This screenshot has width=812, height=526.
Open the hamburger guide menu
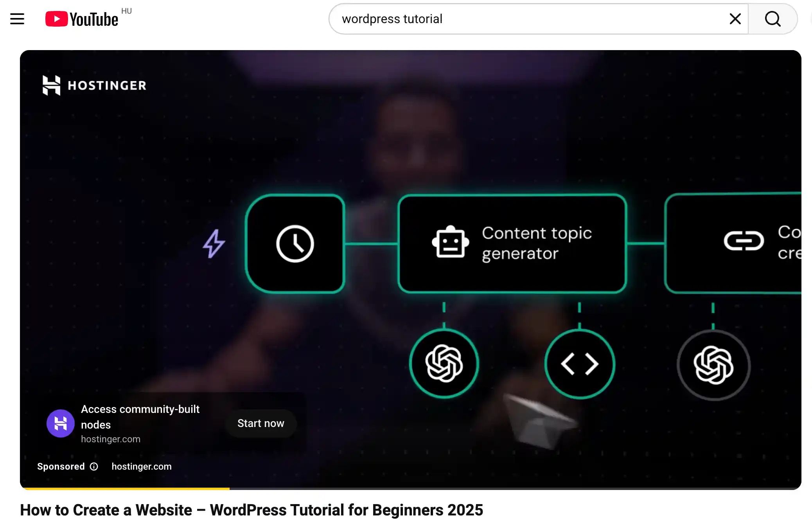click(17, 19)
